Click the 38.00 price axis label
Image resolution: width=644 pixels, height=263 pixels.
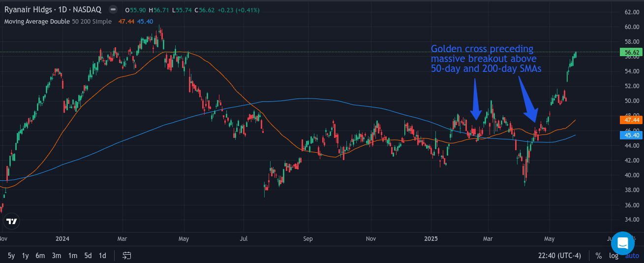[x=632, y=190]
